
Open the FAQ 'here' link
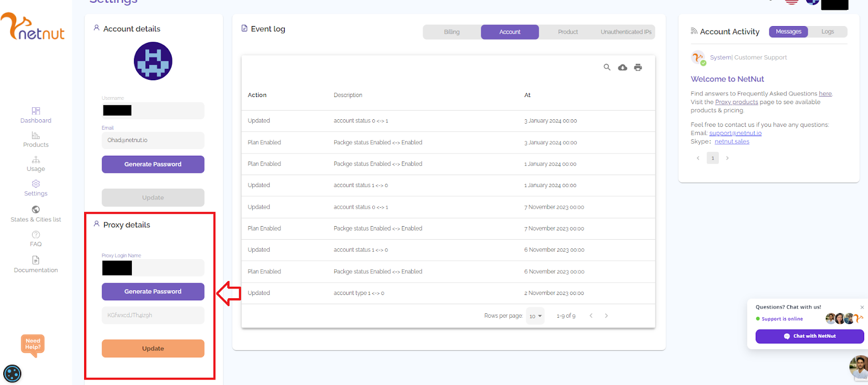pyautogui.click(x=825, y=94)
